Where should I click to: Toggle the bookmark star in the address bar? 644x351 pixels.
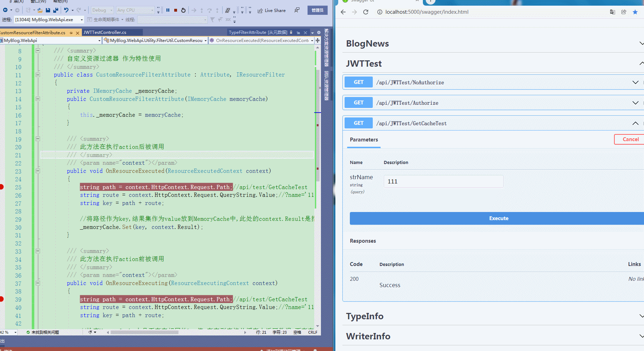tap(636, 12)
